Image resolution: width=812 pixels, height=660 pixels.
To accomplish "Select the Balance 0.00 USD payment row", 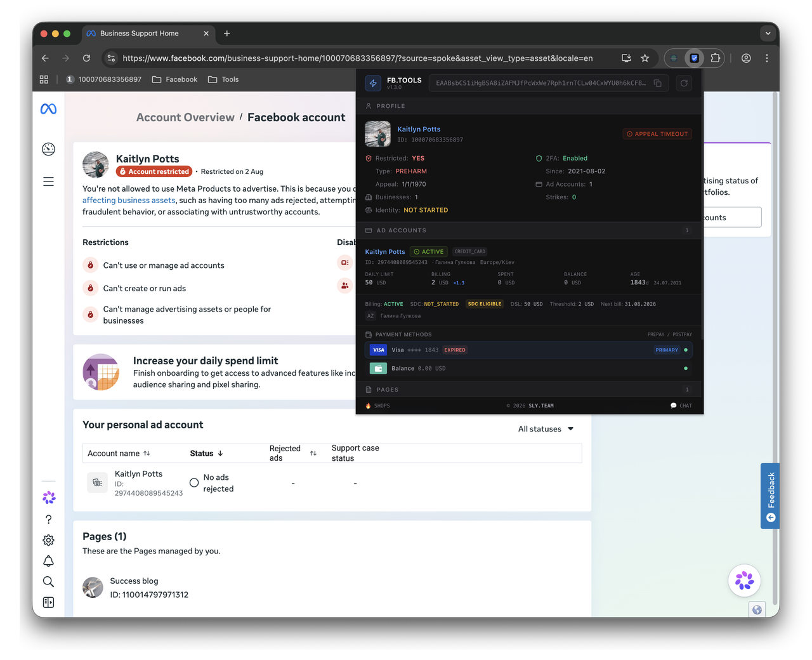I will (x=530, y=368).
